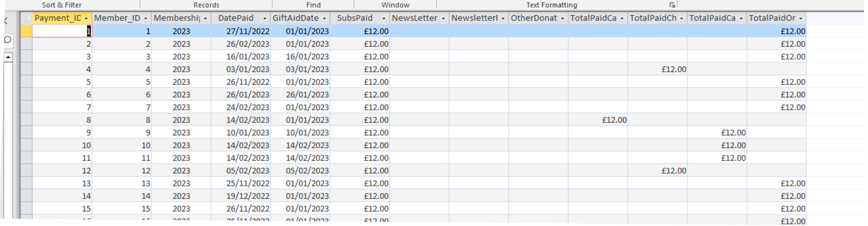This screenshot has width=868, height=226.
Task: Open the DatePaid filter dropdown
Action: pos(265,19)
